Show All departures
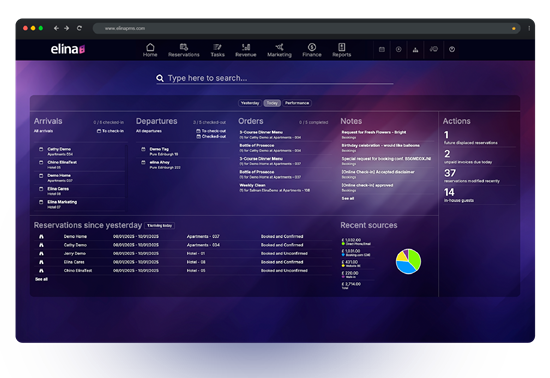This screenshot has width=550, height=378. pos(149,131)
